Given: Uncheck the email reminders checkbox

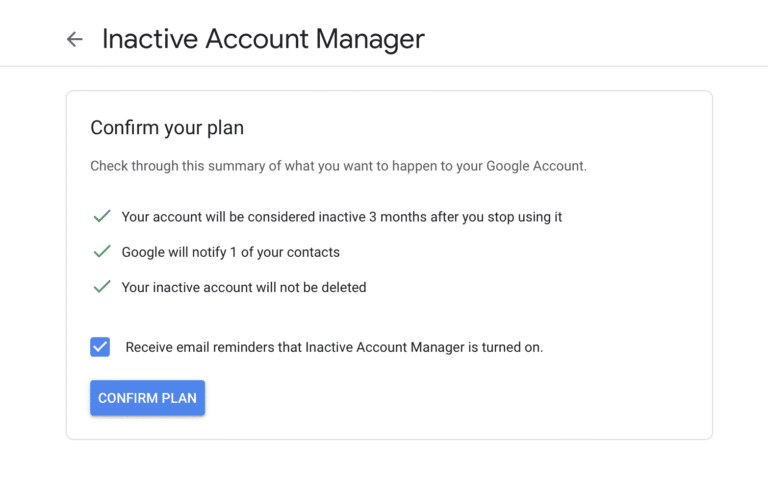Looking at the screenshot, I should tap(100, 347).
